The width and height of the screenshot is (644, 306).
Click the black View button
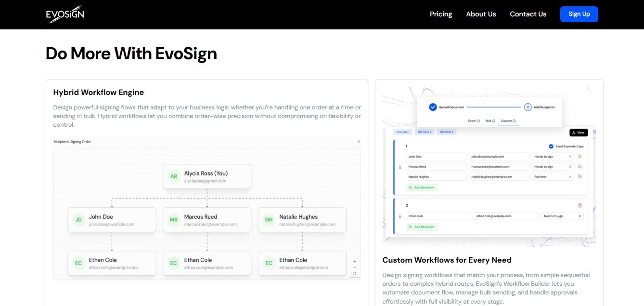pyautogui.click(x=579, y=133)
